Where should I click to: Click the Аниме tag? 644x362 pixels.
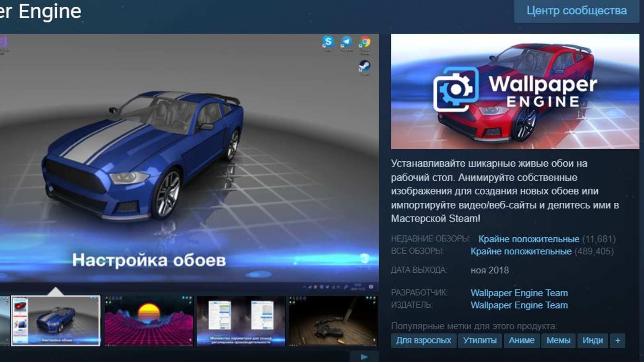click(x=522, y=340)
